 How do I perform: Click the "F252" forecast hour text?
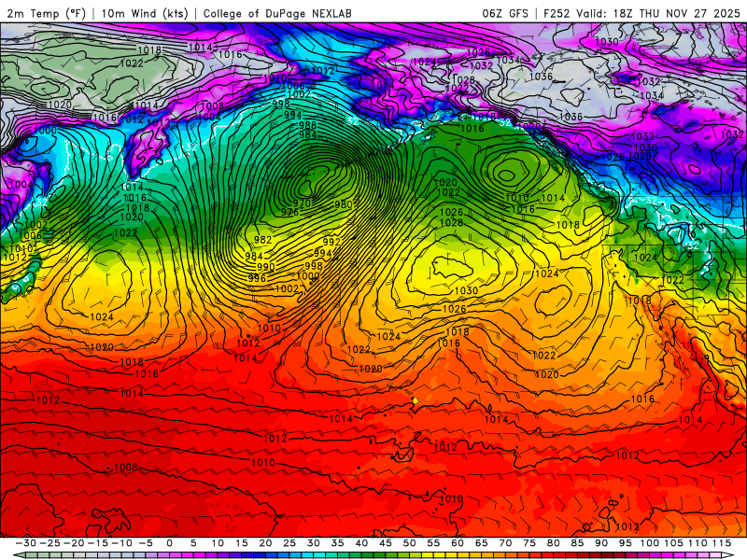tap(557, 13)
